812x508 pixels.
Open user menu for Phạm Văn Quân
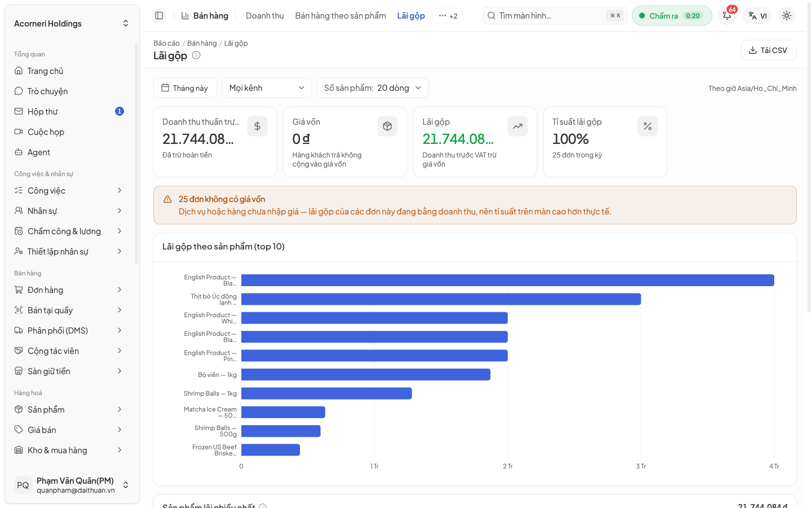tap(72, 485)
